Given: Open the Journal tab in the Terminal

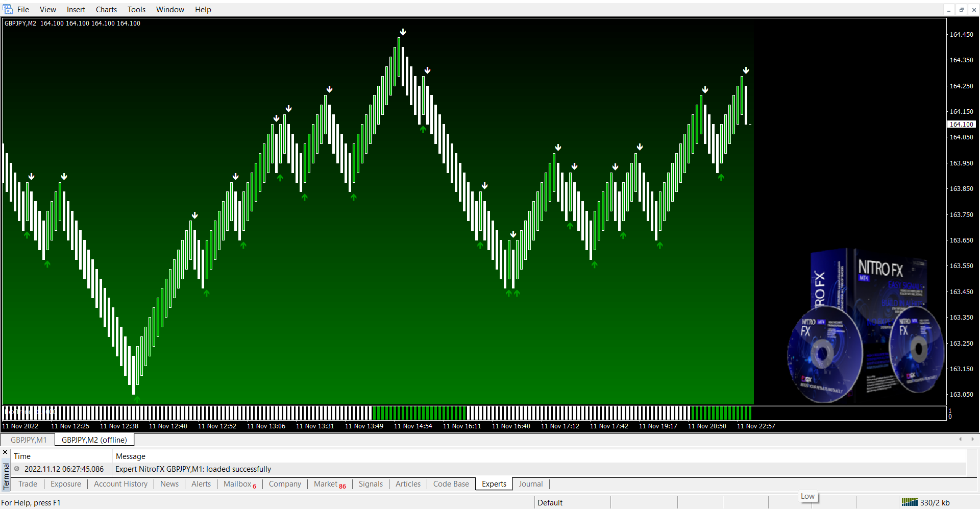Looking at the screenshot, I should click(x=530, y=484).
